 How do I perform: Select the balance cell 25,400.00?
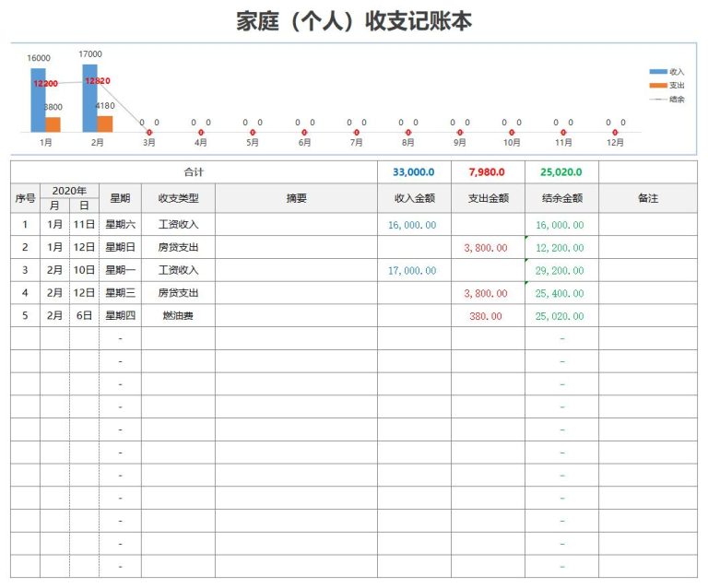point(561,293)
